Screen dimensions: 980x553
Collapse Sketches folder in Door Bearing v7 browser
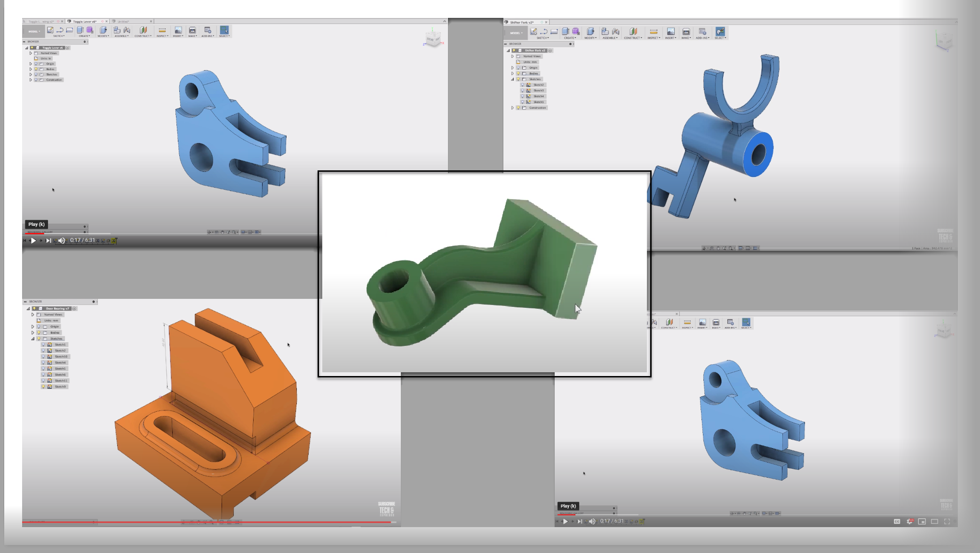click(x=32, y=339)
